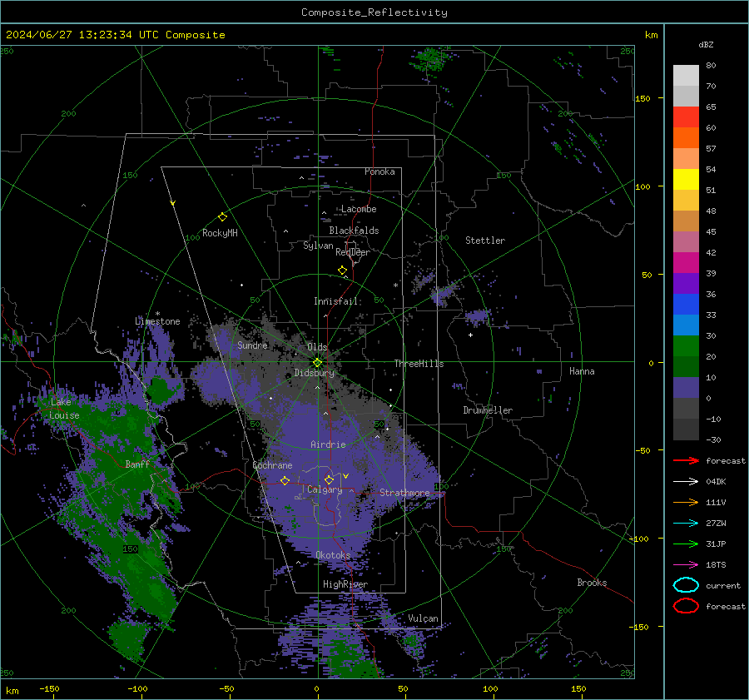Click the ThreeHills town label
This screenshot has height=700, width=749.
(419, 364)
